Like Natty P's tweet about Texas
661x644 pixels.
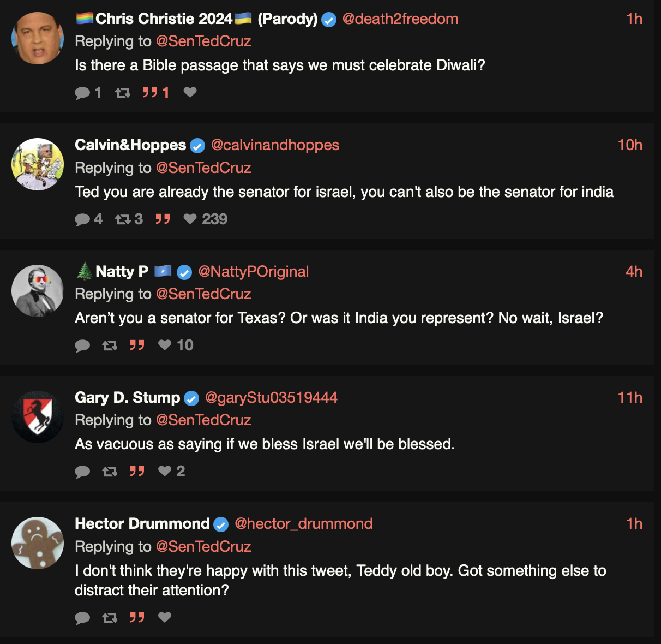click(165, 345)
